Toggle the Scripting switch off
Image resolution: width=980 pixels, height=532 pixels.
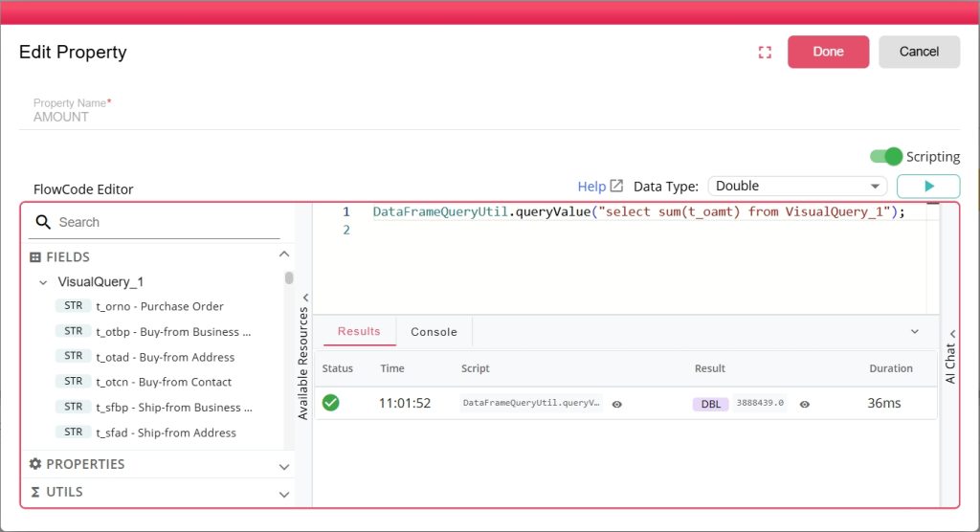pos(886,157)
